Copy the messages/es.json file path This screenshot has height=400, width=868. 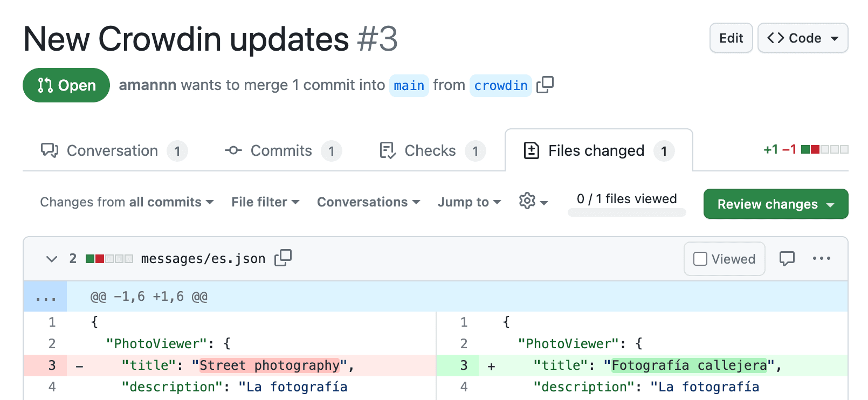click(283, 258)
